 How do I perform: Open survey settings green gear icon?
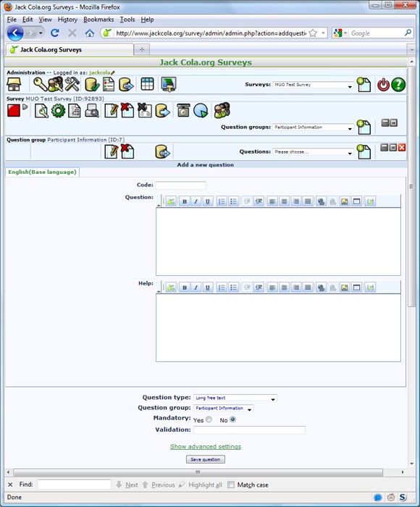point(58,111)
